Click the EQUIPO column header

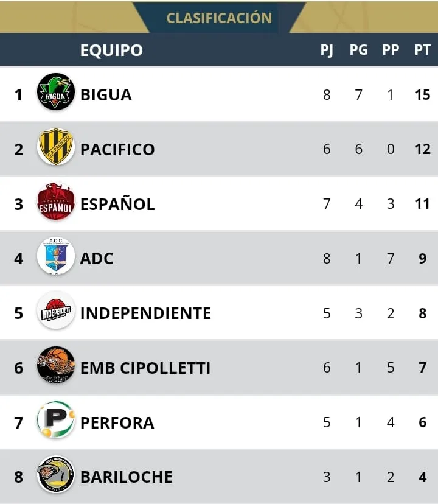[111, 50]
